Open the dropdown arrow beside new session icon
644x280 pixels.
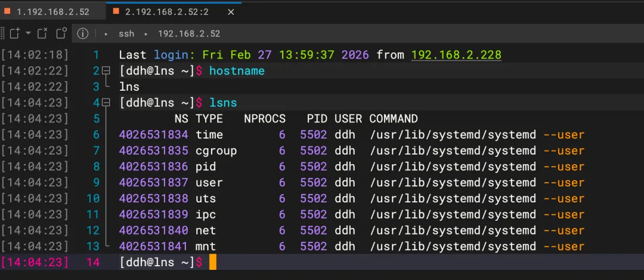click(28, 33)
